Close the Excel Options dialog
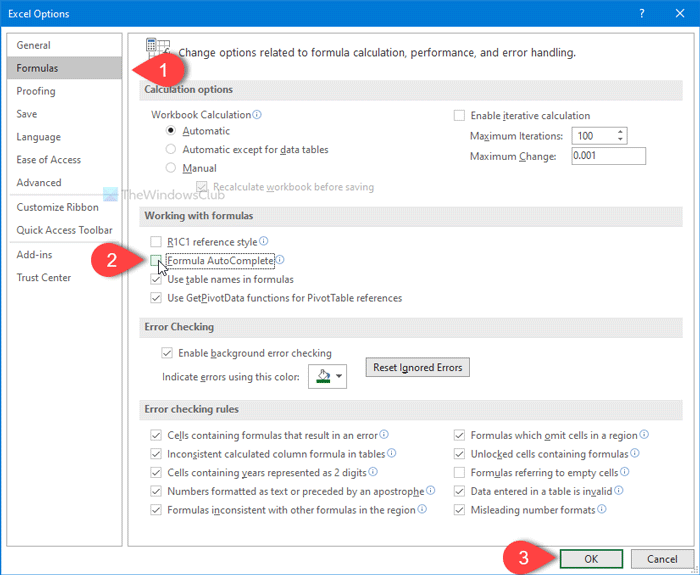Image resolution: width=700 pixels, height=575 pixels. click(679, 13)
